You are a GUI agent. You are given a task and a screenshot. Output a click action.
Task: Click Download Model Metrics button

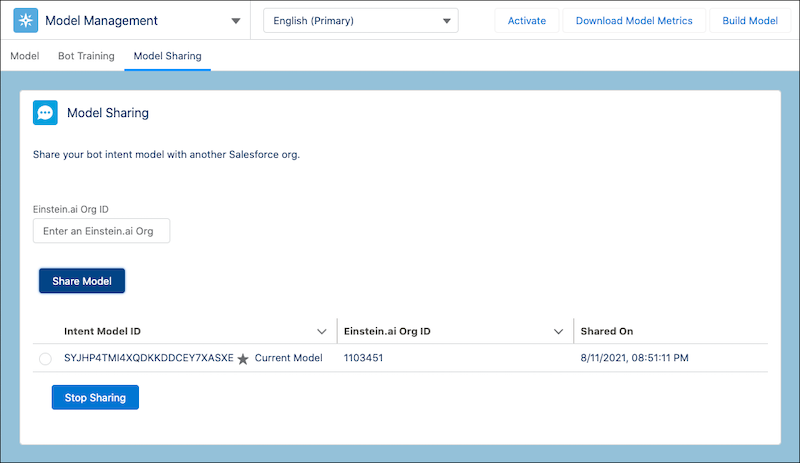click(x=634, y=21)
